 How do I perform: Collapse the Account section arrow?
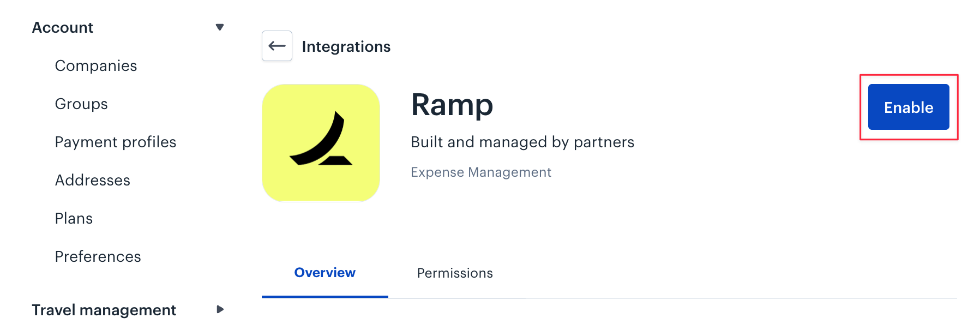(x=220, y=27)
